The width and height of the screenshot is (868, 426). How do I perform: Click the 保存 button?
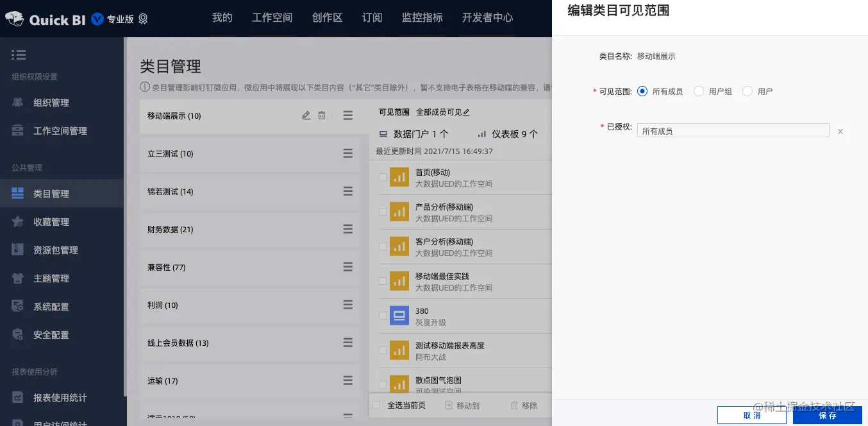coord(828,415)
